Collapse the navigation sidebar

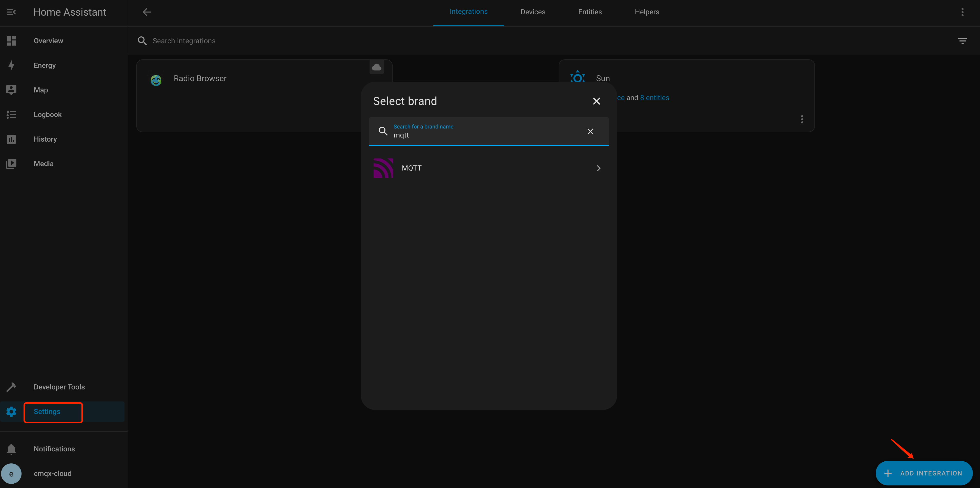pos(11,12)
